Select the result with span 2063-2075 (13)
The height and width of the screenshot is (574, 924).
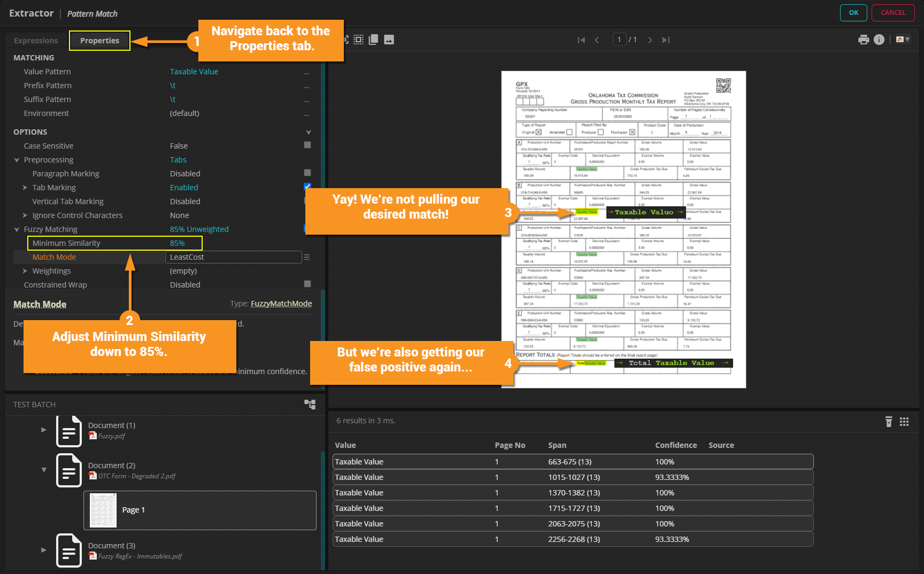click(x=573, y=524)
